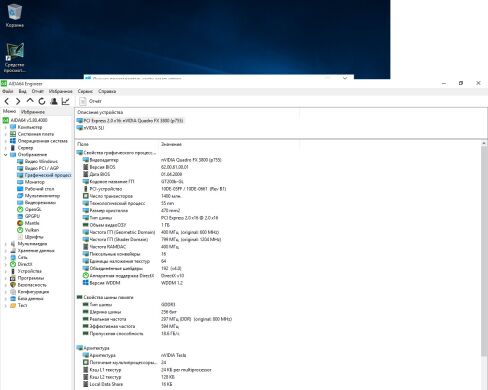This screenshot has width=488, height=390.
Task: Expand the Сеть tree node
Action: [x=5, y=257]
